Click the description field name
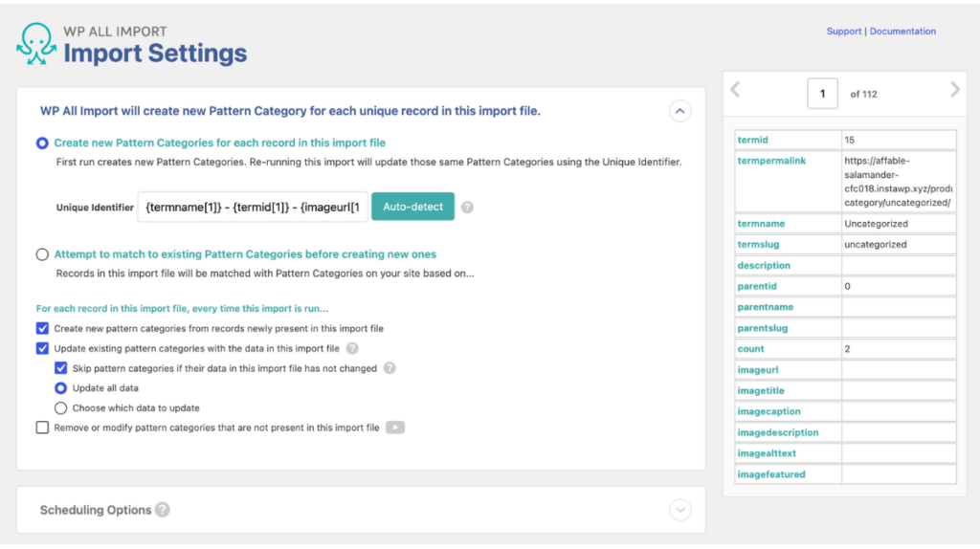Image resolution: width=980 pixels, height=549 pixels. pyautogui.click(x=764, y=266)
